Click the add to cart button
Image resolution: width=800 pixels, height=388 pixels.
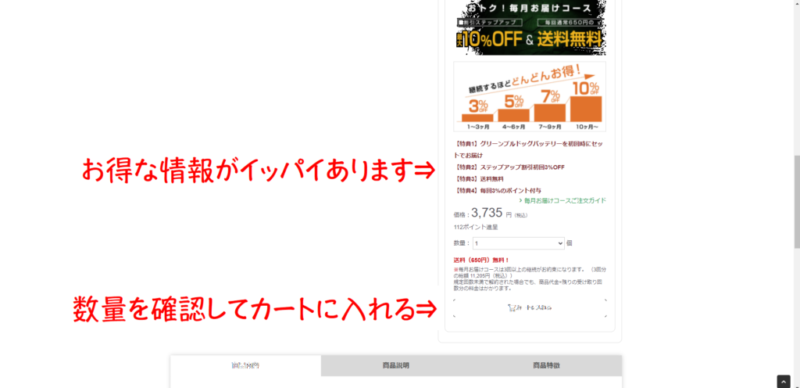click(530, 308)
